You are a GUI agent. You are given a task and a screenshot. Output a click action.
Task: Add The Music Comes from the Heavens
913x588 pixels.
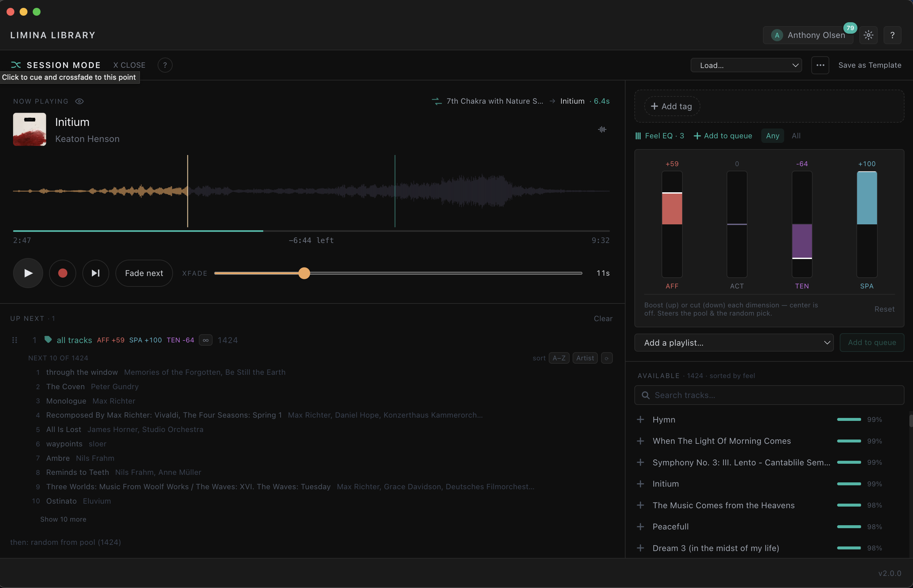click(641, 505)
